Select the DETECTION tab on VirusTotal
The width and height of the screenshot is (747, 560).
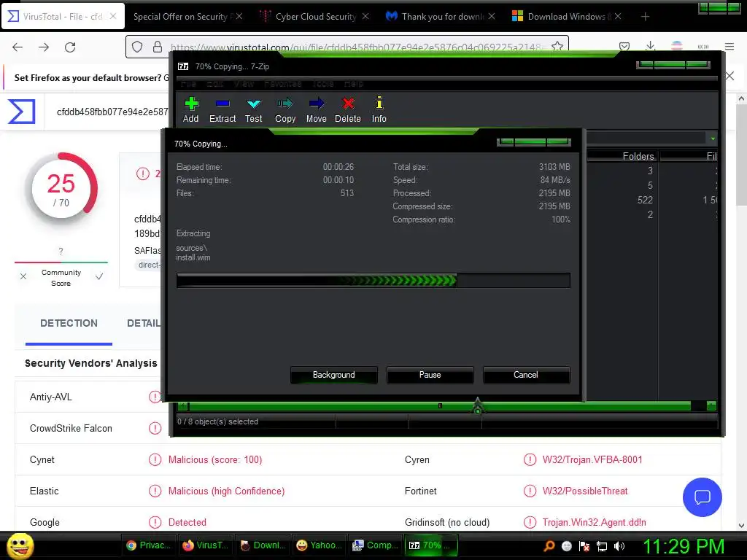tap(69, 323)
